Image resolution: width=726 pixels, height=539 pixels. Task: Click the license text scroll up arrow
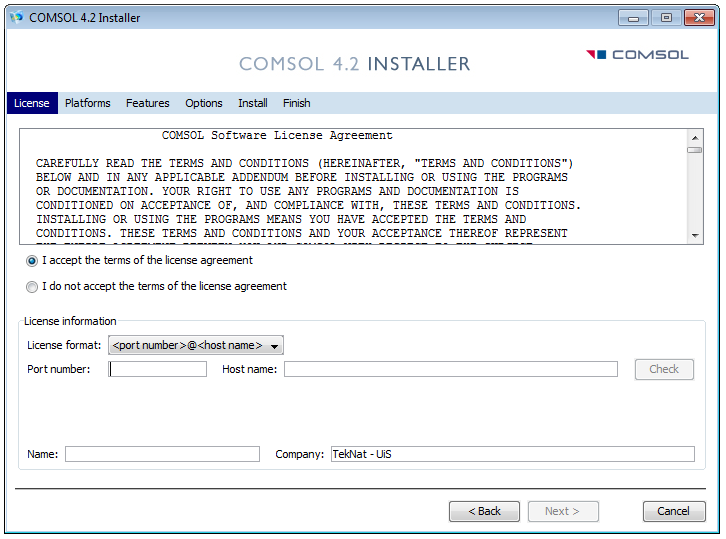(695, 138)
